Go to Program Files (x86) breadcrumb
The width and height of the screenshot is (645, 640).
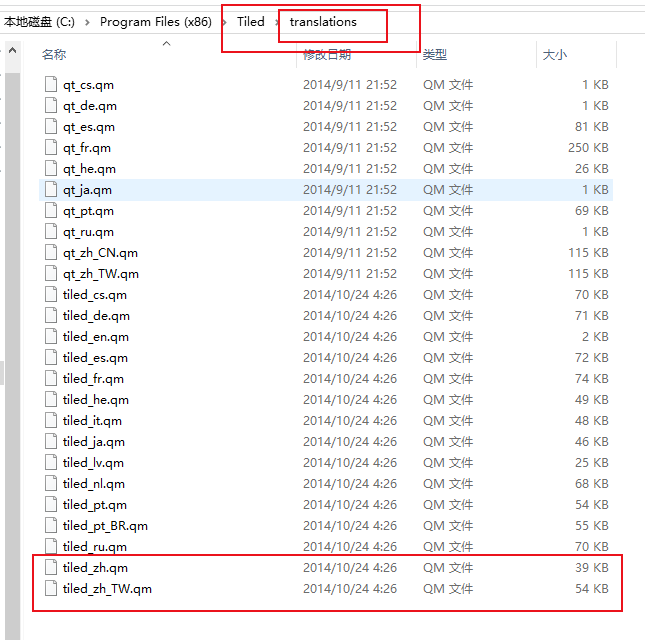tap(156, 22)
